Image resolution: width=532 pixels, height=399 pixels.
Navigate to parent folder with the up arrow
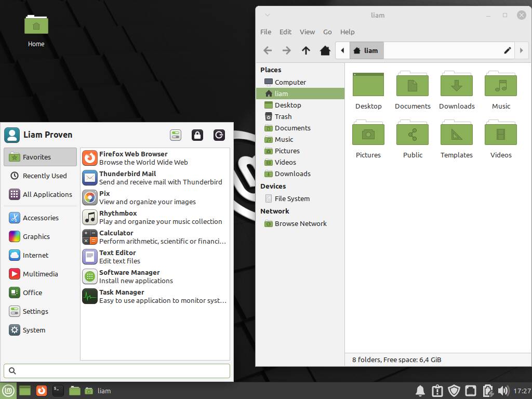pyautogui.click(x=306, y=50)
